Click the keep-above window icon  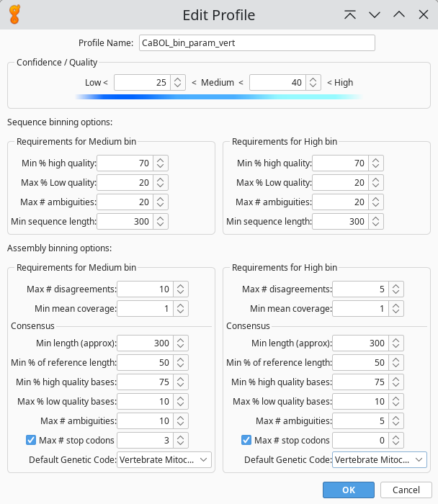click(x=350, y=14)
